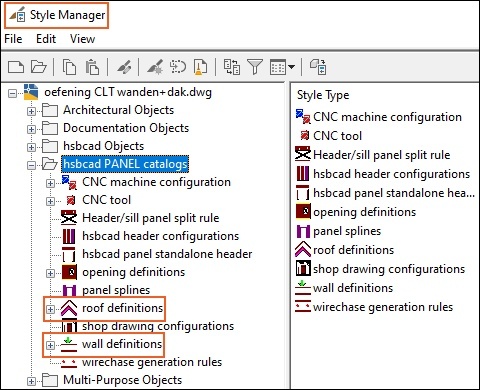The image size is (480, 390).
Task: Select roof definitions text in Style Type list
Action: point(354,250)
